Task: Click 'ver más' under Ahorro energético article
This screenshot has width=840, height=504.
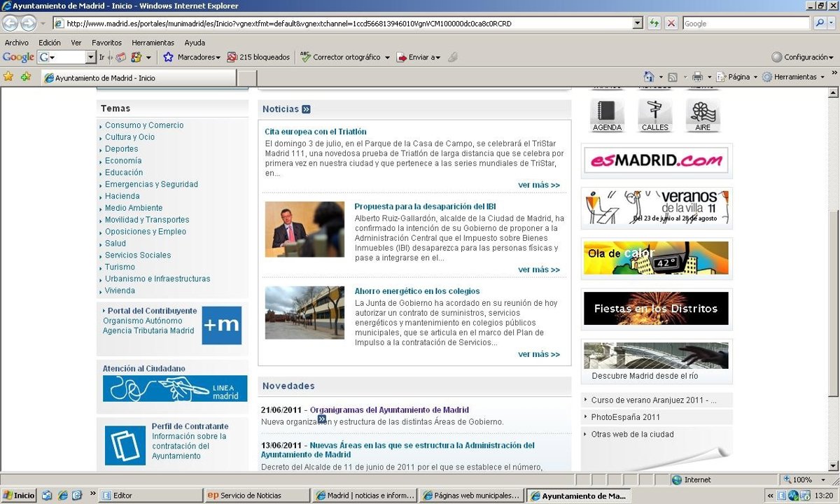Action: coord(538,354)
